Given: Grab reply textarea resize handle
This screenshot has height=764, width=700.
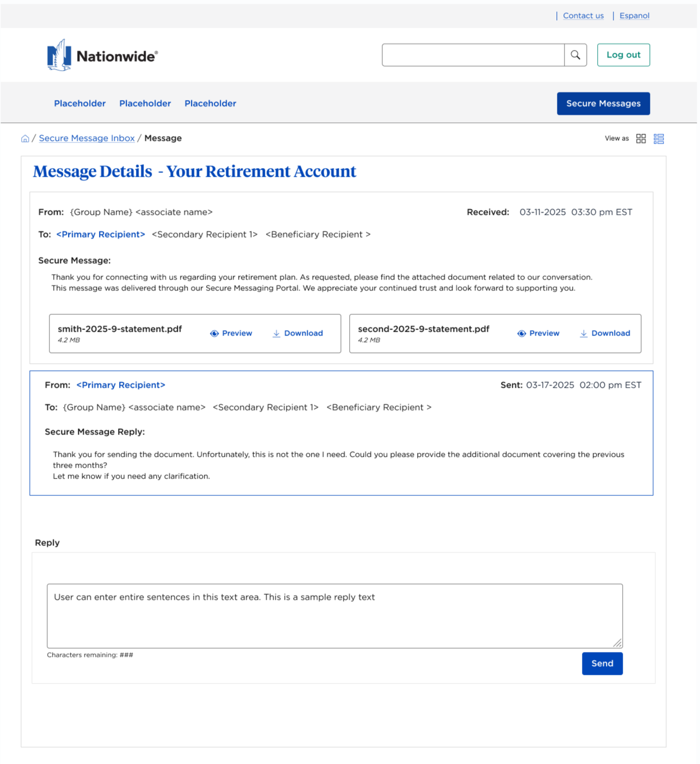Looking at the screenshot, I should (617, 643).
